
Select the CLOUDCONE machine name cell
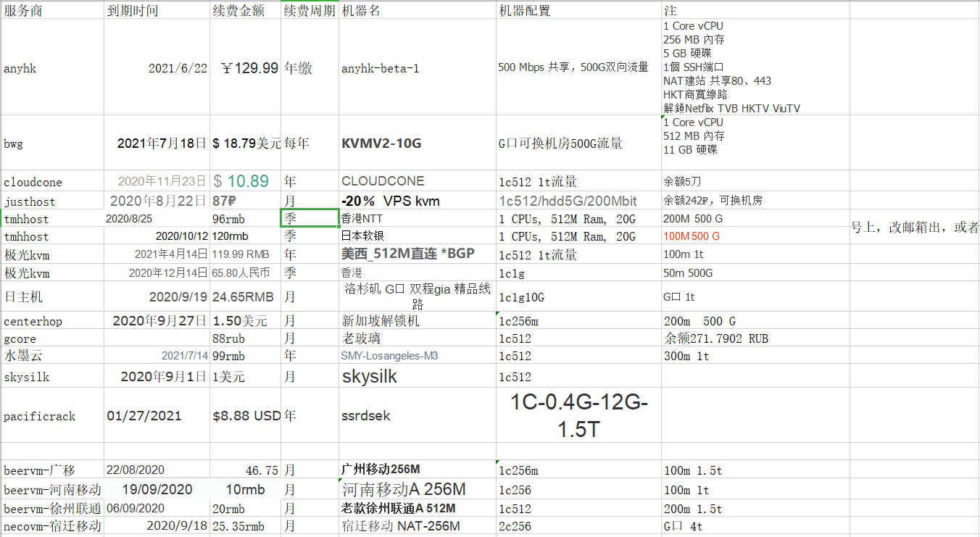[418, 181]
